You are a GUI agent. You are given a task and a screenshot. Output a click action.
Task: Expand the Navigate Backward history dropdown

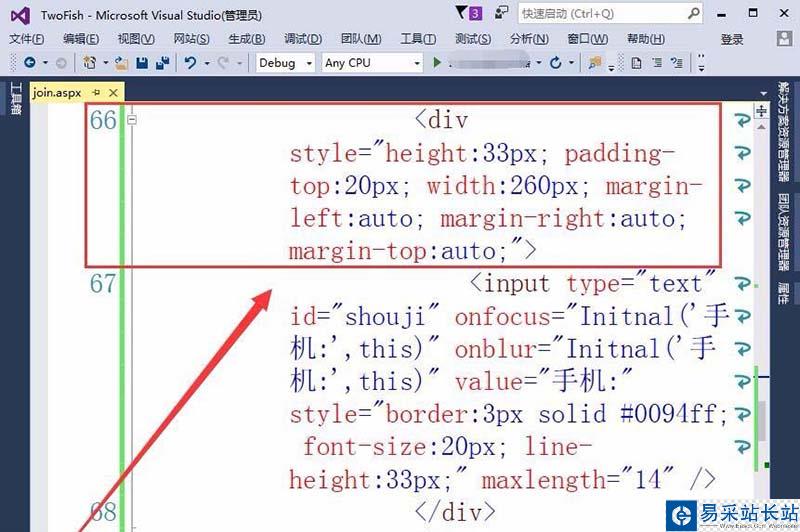point(45,63)
